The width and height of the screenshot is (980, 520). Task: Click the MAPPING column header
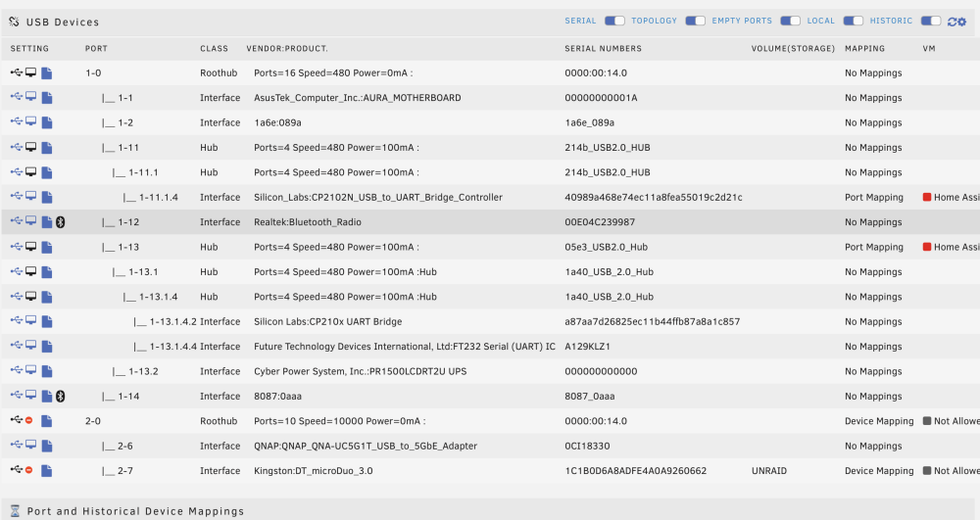pos(865,48)
